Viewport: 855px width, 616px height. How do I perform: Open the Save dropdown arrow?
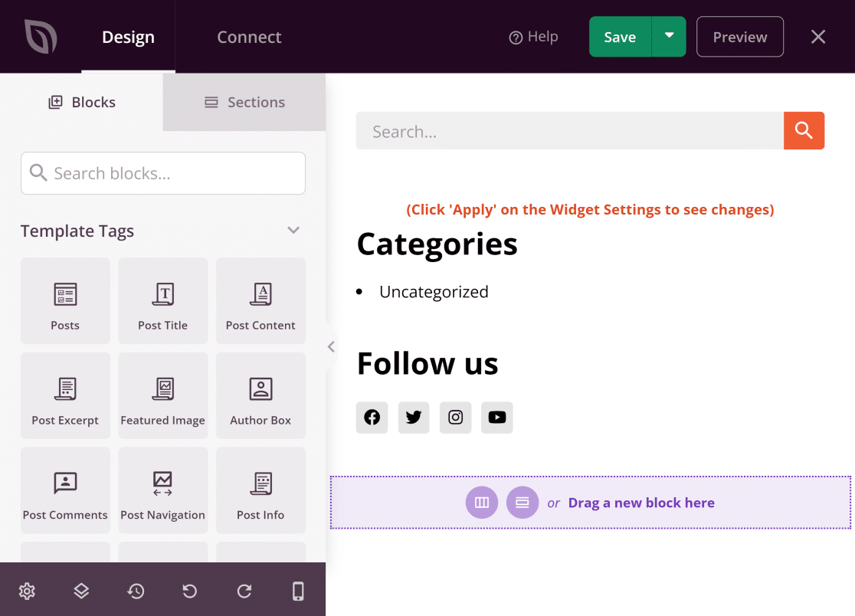click(667, 36)
